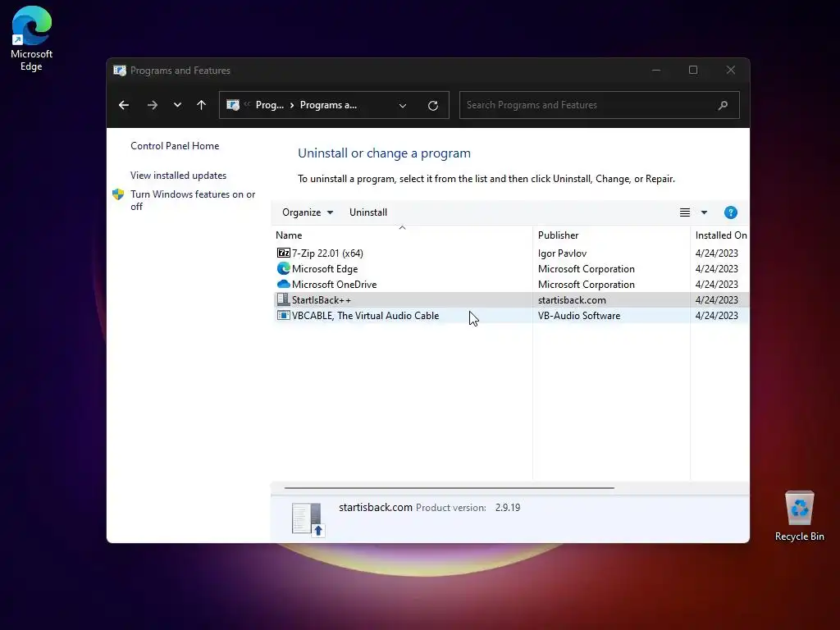The image size is (840, 630).
Task: Click the search magnifier icon
Action: coord(723,105)
